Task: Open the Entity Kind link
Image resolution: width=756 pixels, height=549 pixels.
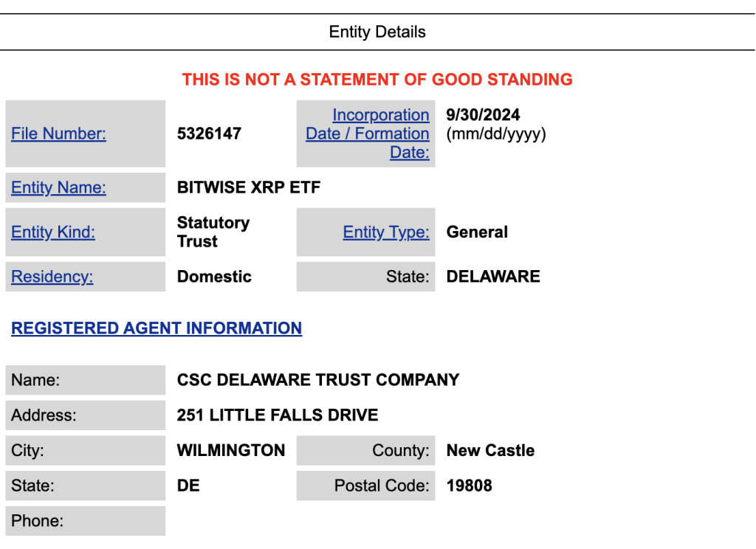Action: coord(53,232)
